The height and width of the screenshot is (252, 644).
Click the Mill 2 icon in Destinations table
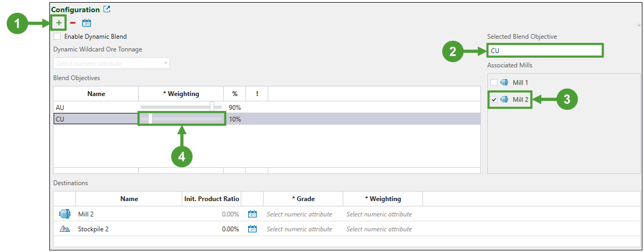click(65, 214)
